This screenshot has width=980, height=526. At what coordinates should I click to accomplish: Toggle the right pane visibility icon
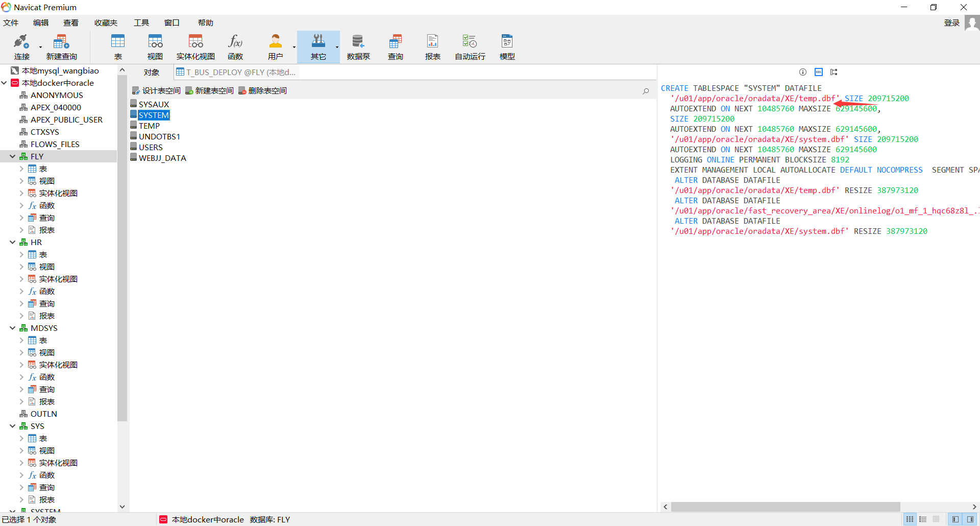tap(970, 519)
